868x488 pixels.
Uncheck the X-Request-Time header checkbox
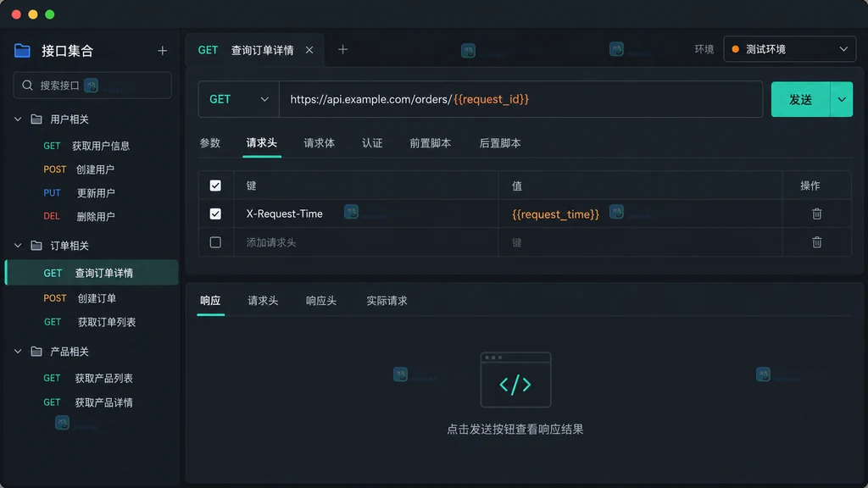pyautogui.click(x=215, y=213)
